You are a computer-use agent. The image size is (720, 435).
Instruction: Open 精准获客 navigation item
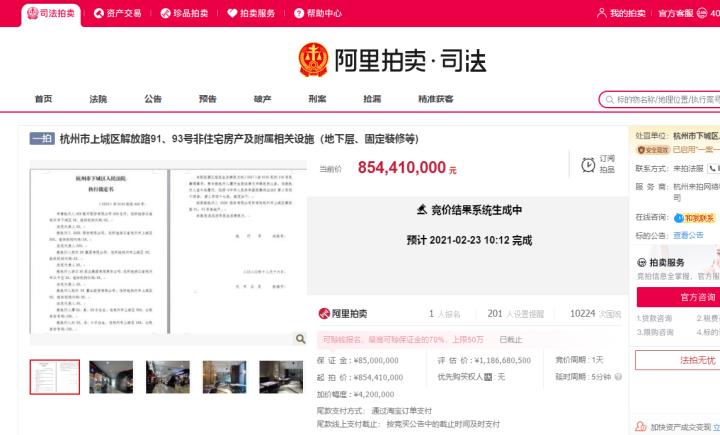tap(436, 99)
